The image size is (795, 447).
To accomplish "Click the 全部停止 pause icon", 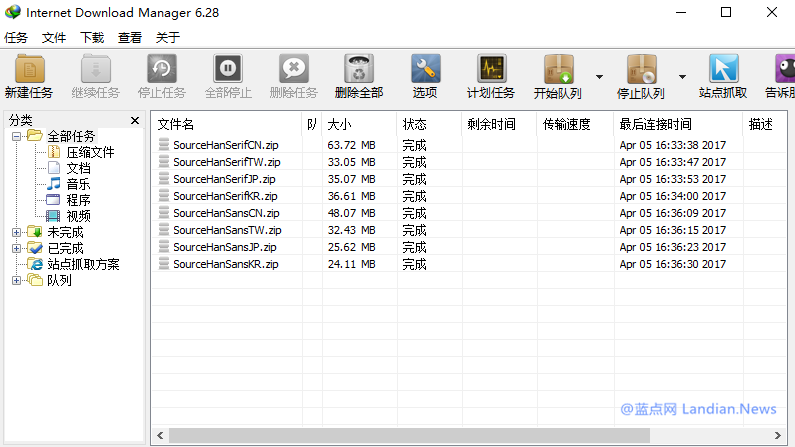I will (228, 69).
